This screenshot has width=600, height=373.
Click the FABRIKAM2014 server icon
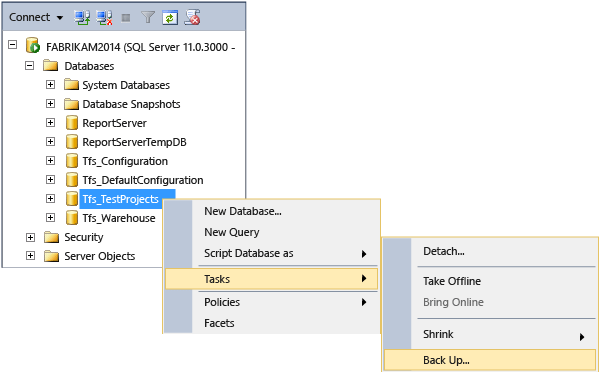pos(33,46)
